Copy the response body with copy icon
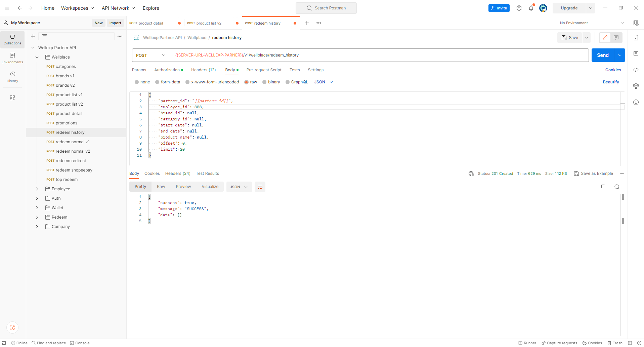Image resolution: width=644 pixels, height=347 pixels. pos(604,187)
